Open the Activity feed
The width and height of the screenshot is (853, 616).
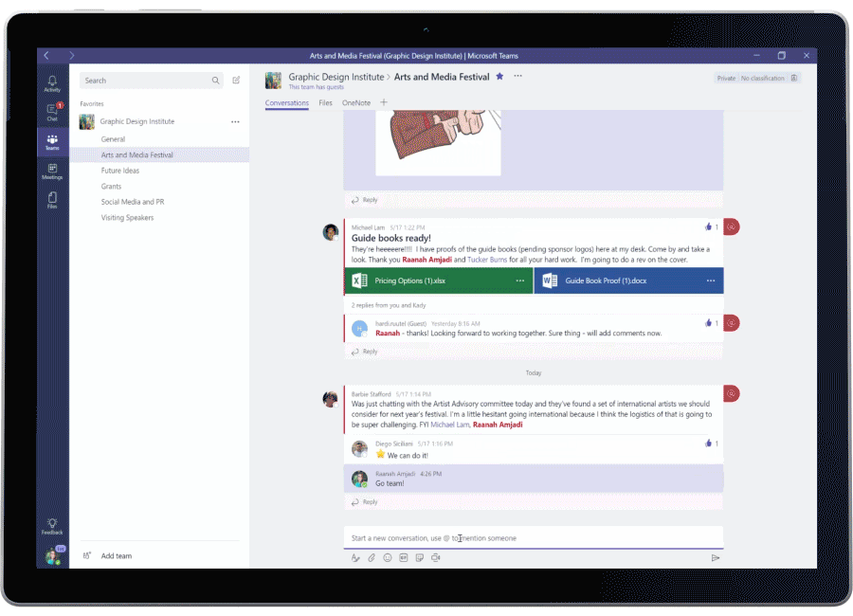point(52,82)
